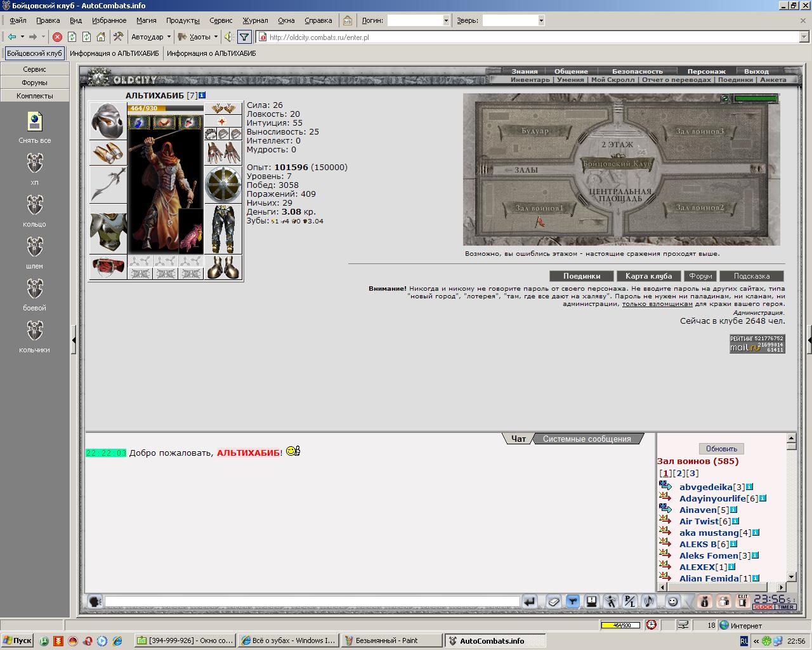Click the Обновить button in player list
The image size is (812, 650).
coord(721,449)
